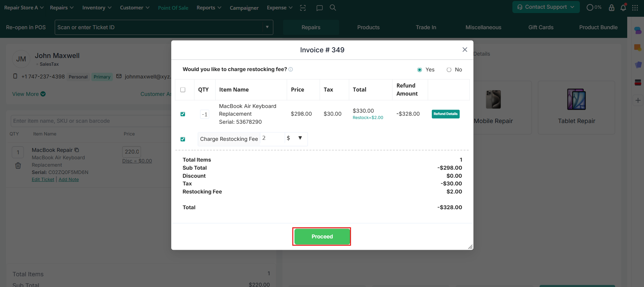Screen dimensions: 644x287
Task: Select the Mobile Repair category icon
Action: pyautogui.click(x=493, y=99)
